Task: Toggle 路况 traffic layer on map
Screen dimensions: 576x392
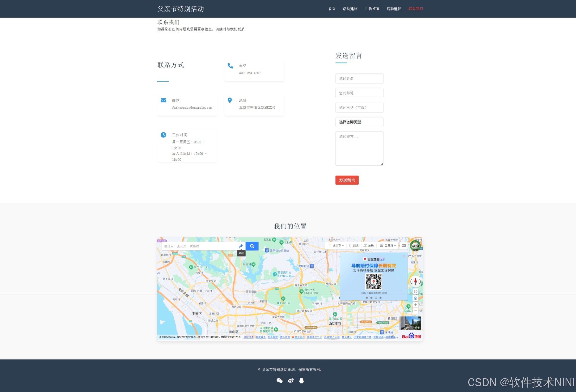Action: coord(354,246)
